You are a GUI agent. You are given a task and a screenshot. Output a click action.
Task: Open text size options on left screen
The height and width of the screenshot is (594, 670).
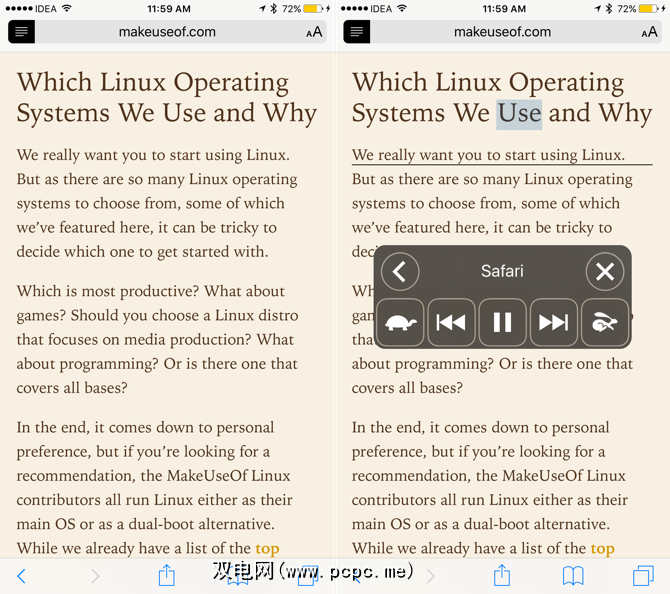314,32
